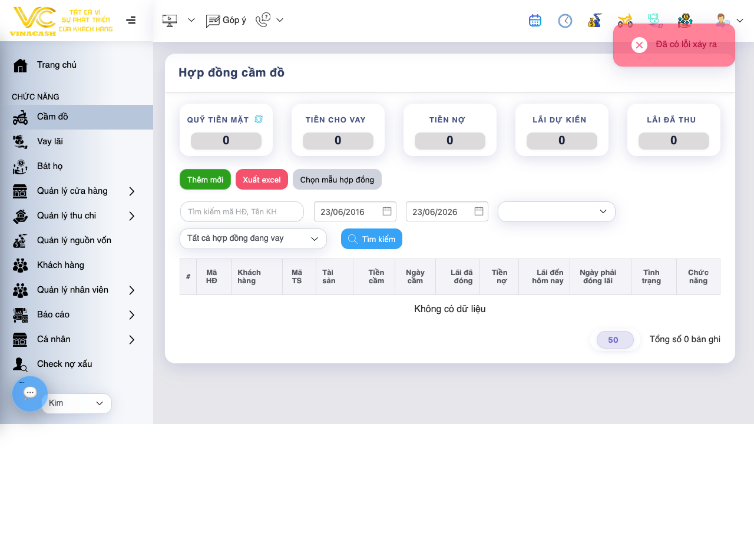Click the search field for mã HĐ

point(242,211)
